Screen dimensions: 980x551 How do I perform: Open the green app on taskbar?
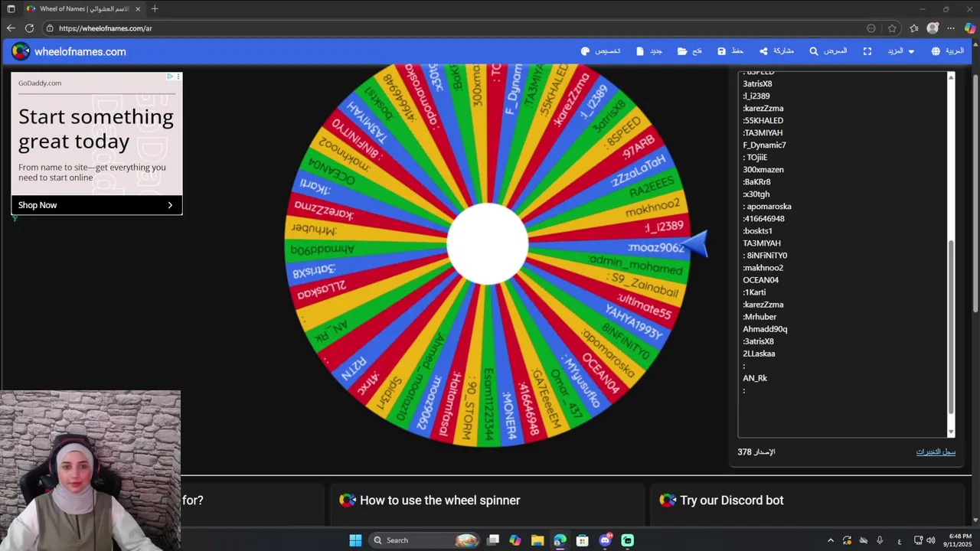[628, 540]
